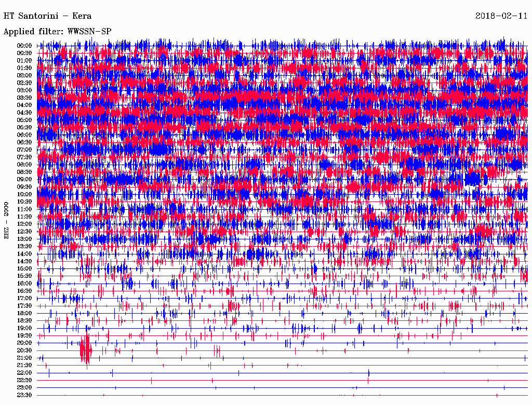Select the 16:00 time label
This screenshot has height=405, width=532.
click(x=24, y=283)
